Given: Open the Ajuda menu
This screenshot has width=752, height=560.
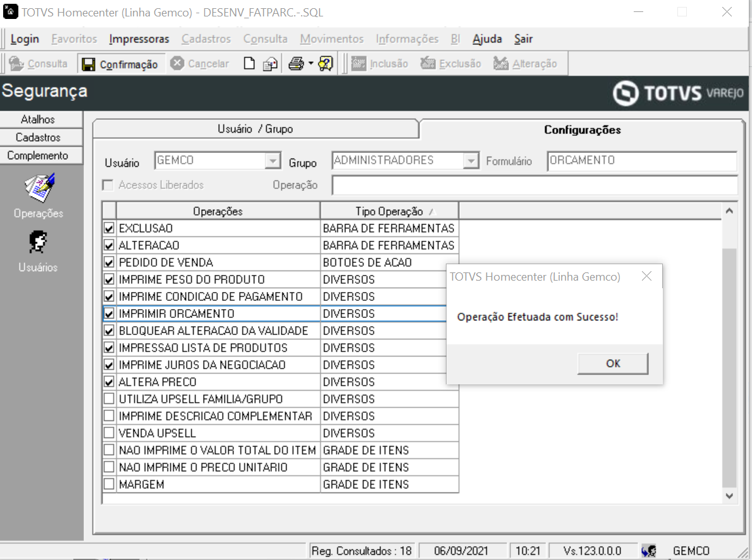Looking at the screenshot, I should (x=487, y=39).
